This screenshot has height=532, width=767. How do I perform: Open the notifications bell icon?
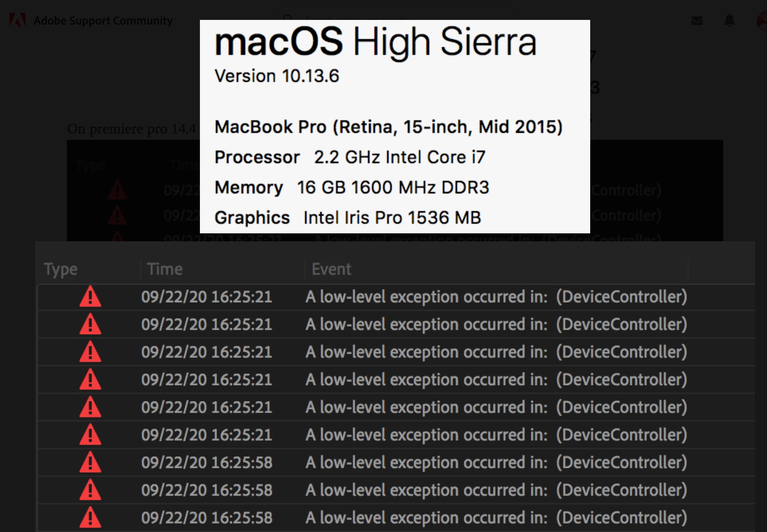[729, 20]
